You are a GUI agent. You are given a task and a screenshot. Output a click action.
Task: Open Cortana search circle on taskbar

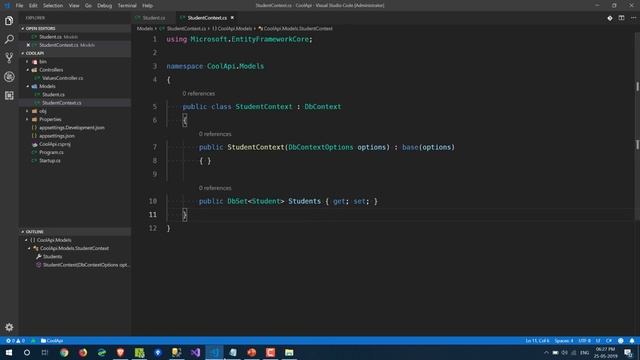(27, 353)
